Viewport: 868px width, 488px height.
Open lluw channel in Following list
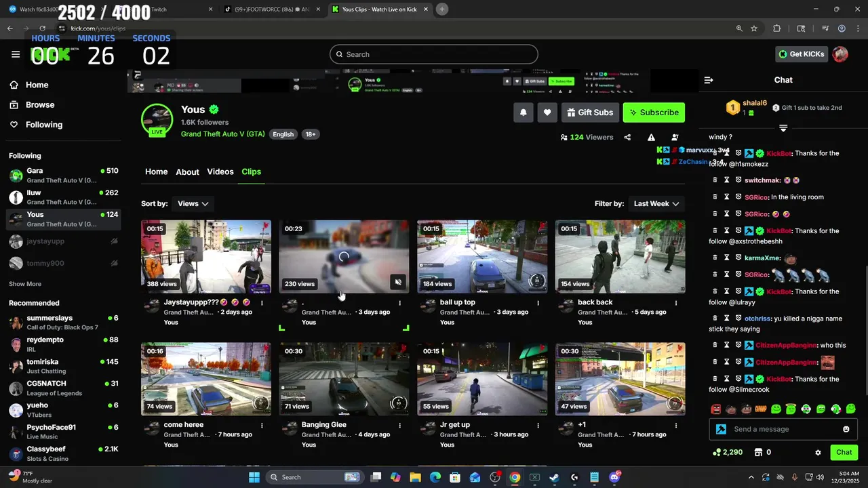click(x=64, y=197)
